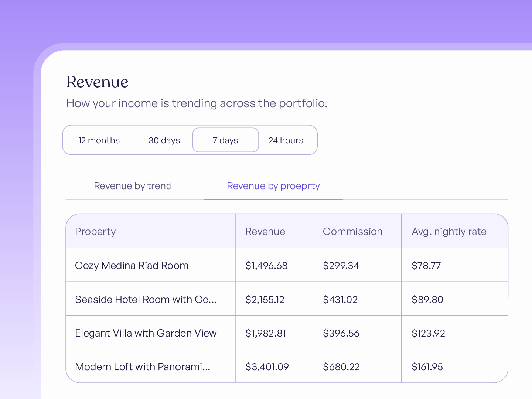Screen dimensions: 532x399
Task: Open Modern Loft with Panorami... row
Action: pyautogui.click(x=287, y=366)
